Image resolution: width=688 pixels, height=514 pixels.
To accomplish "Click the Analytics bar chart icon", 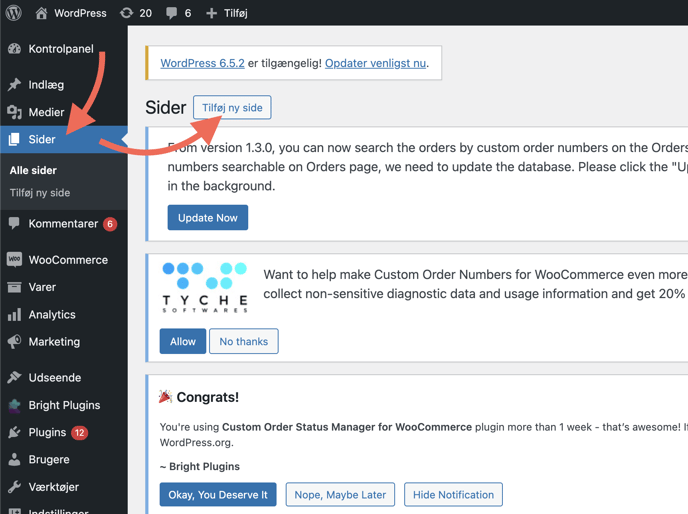I will click(x=14, y=314).
